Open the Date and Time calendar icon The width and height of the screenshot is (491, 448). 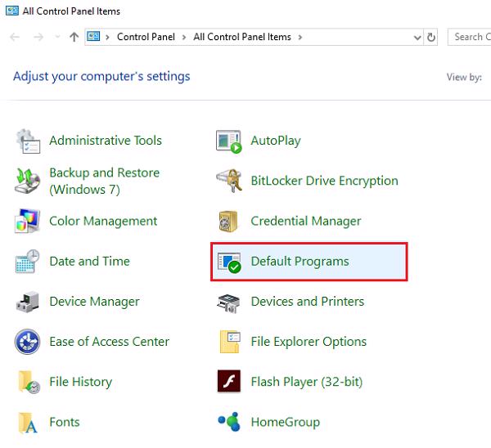click(27, 262)
